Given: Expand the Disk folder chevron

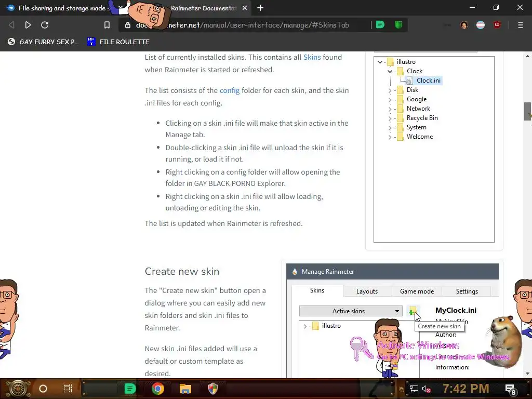Looking at the screenshot, I should (x=390, y=90).
